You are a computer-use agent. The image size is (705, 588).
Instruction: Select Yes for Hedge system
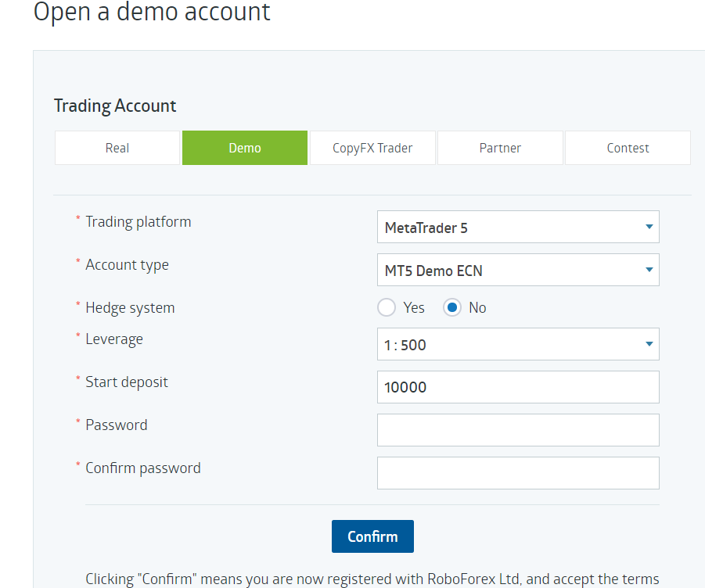pos(387,307)
